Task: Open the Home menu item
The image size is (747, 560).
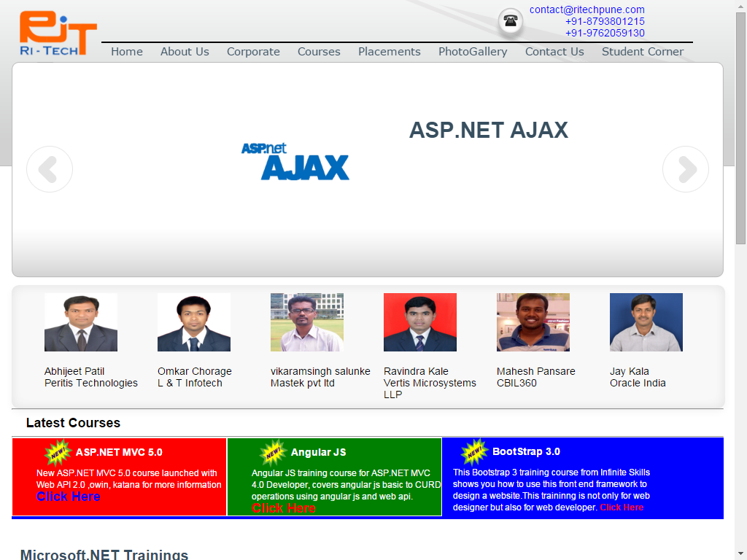Action: click(127, 52)
